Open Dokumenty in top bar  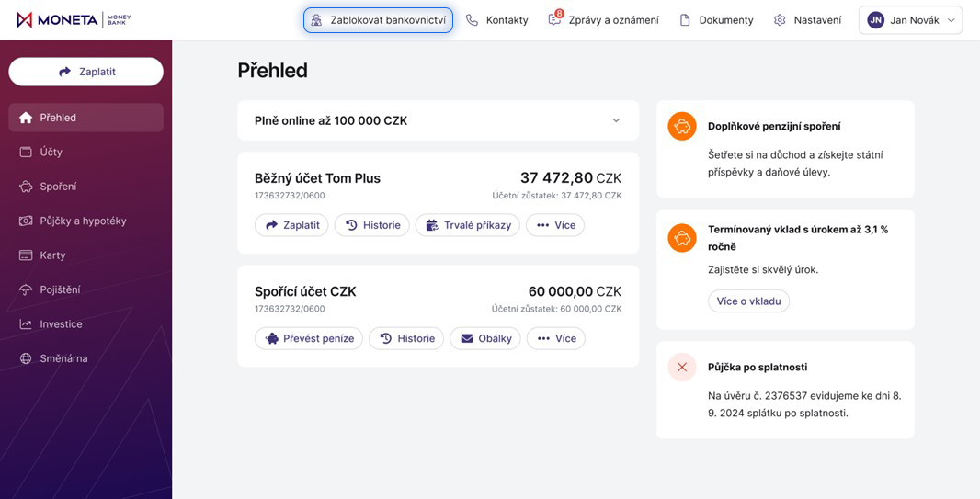[x=716, y=20]
